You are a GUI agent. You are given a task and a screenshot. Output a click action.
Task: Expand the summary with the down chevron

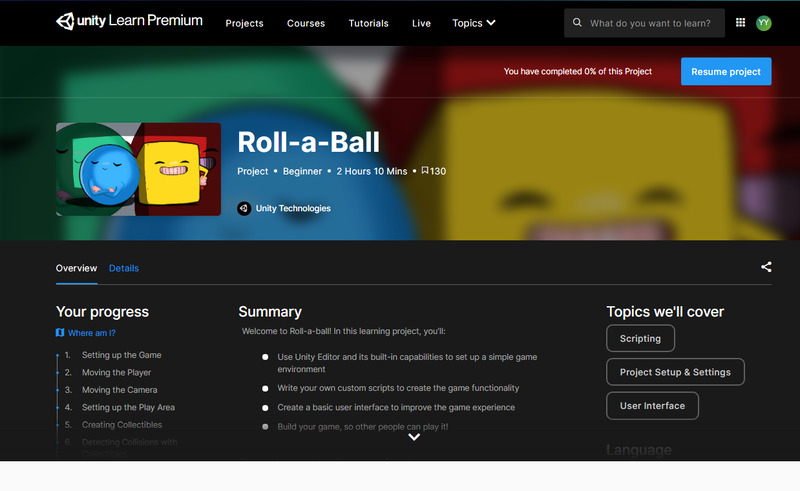414,437
